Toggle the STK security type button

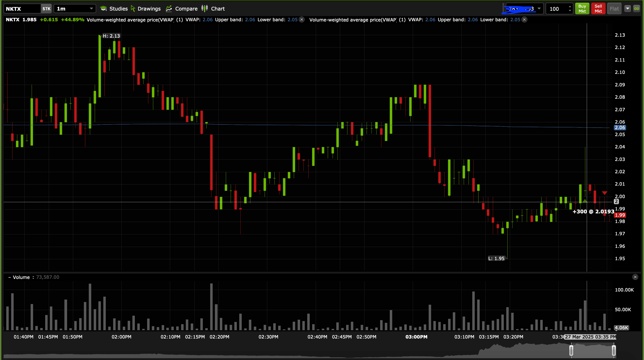pyautogui.click(x=46, y=9)
